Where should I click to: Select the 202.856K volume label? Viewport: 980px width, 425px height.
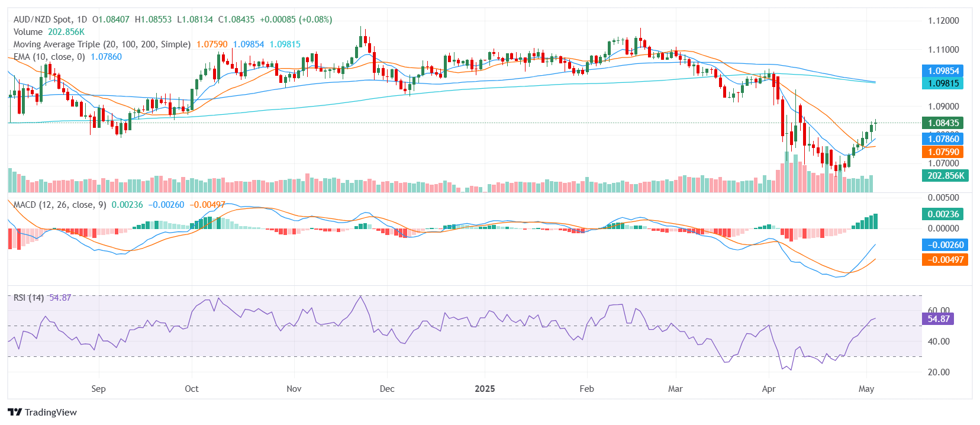(945, 176)
